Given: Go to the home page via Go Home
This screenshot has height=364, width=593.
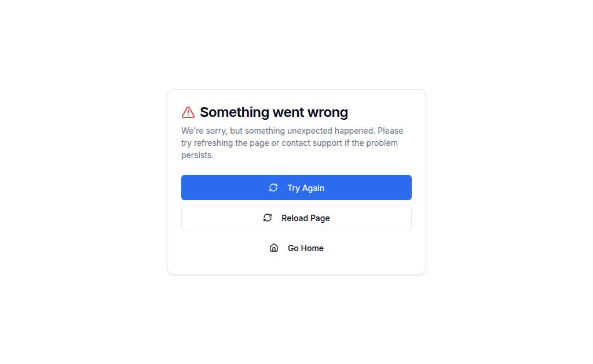Looking at the screenshot, I should 296,248.
